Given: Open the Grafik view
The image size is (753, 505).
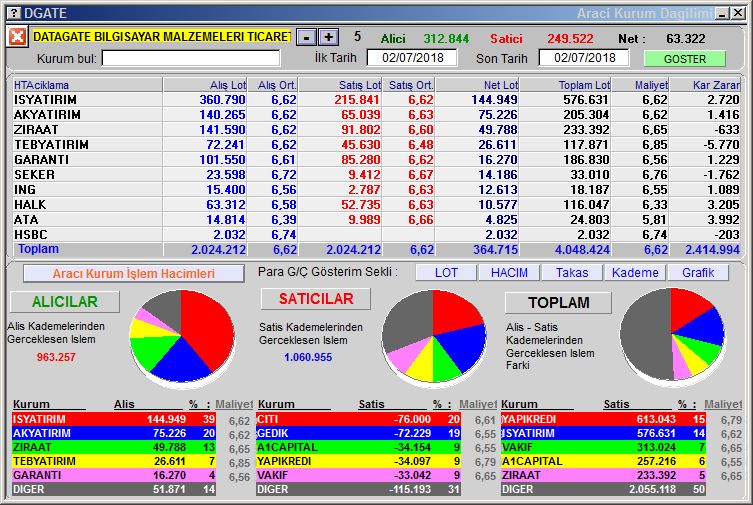Looking at the screenshot, I should coord(698,273).
